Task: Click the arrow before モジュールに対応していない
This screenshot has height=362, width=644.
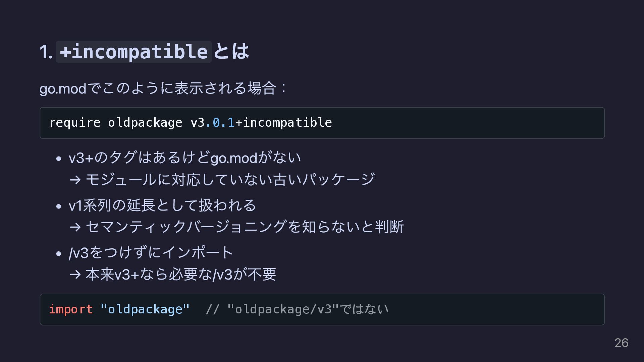Action: point(75,180)
